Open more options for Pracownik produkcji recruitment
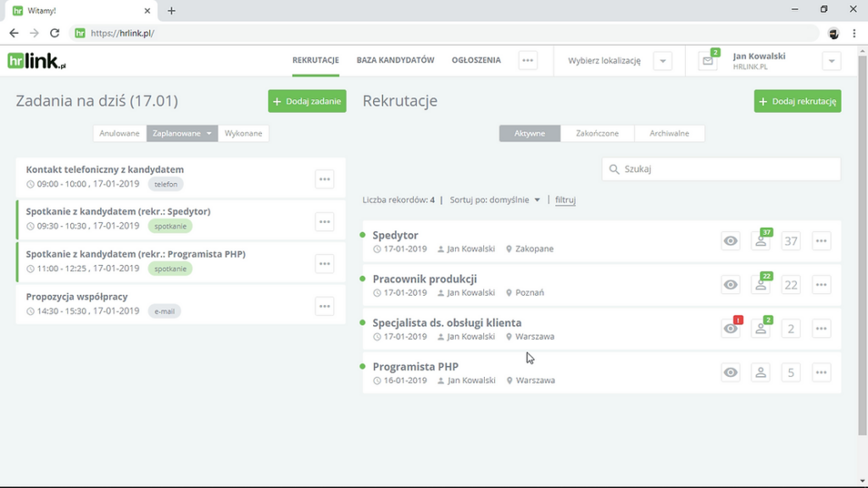868x488 pixels. [x=821, y=285]
